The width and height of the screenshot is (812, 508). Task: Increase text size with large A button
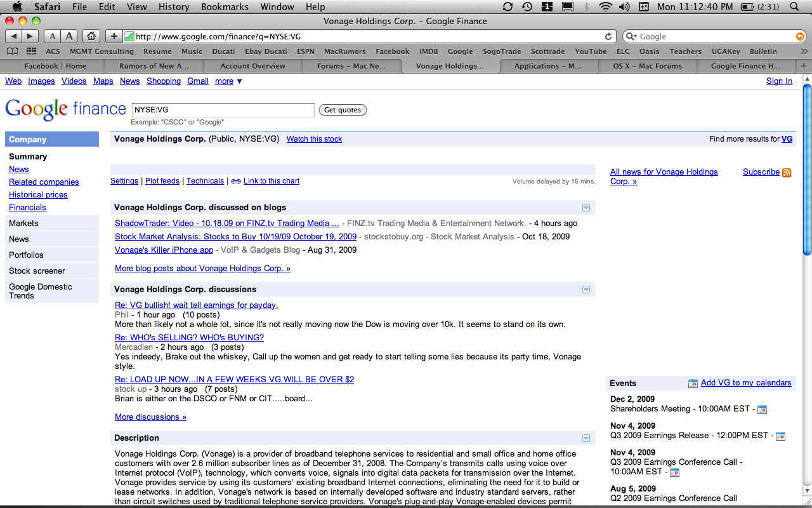[x=69, y=36]
